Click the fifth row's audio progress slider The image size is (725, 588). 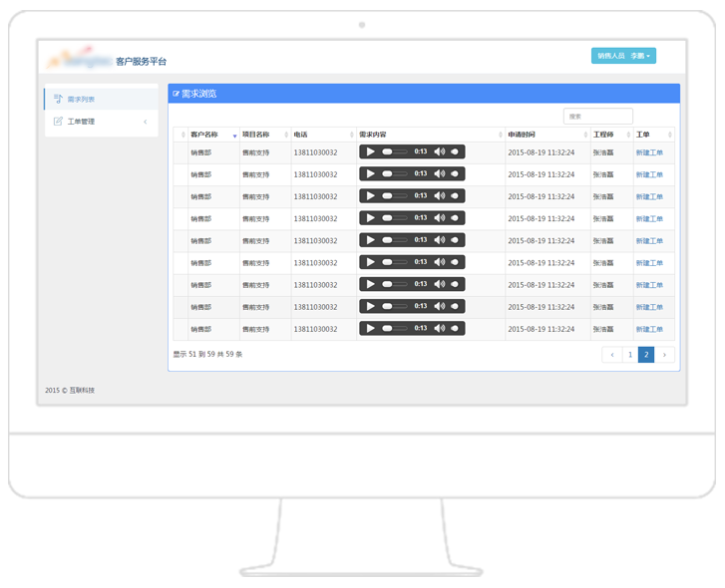(395, 240)
